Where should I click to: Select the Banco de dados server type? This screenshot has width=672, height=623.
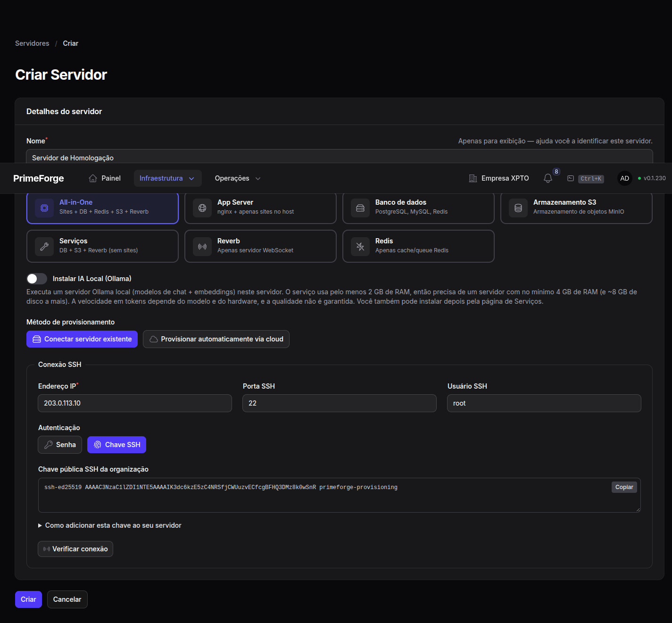418,207
